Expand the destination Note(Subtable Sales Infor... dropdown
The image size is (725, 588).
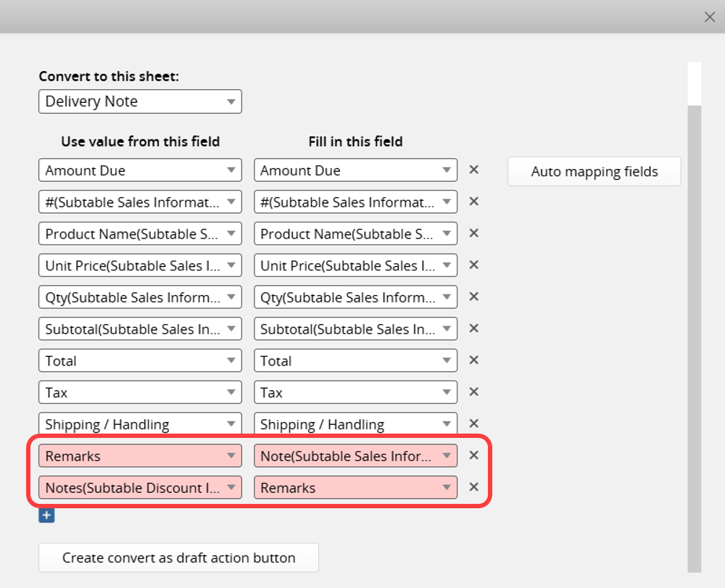coord(355,456)
